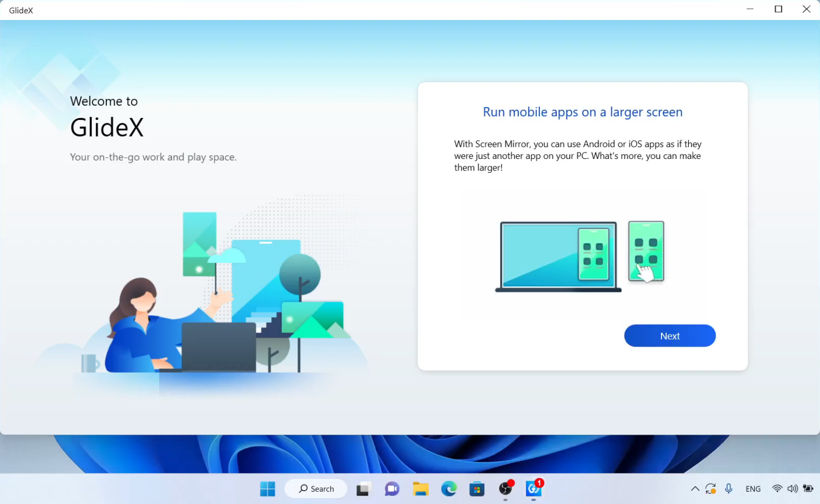Click the laptop and phone mirror illustration
Screen dimensions: 820x504
(x=580, y=257)
